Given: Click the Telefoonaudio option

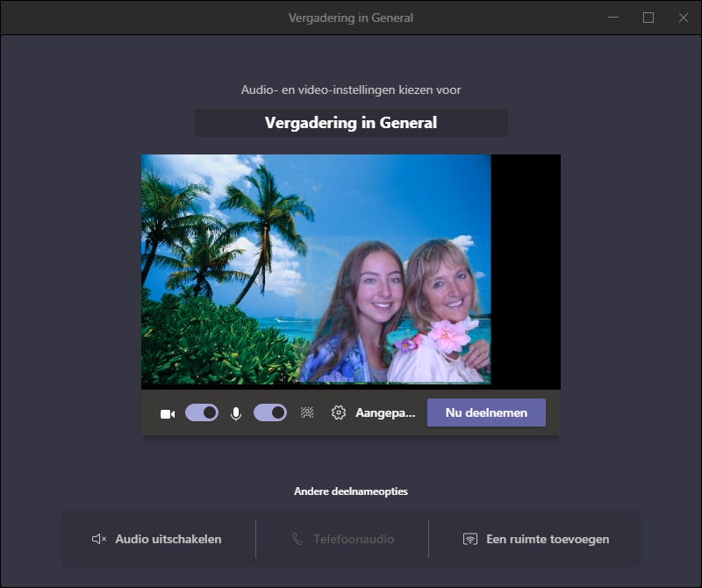Looking at the screenshot, I should pos(342,539).
